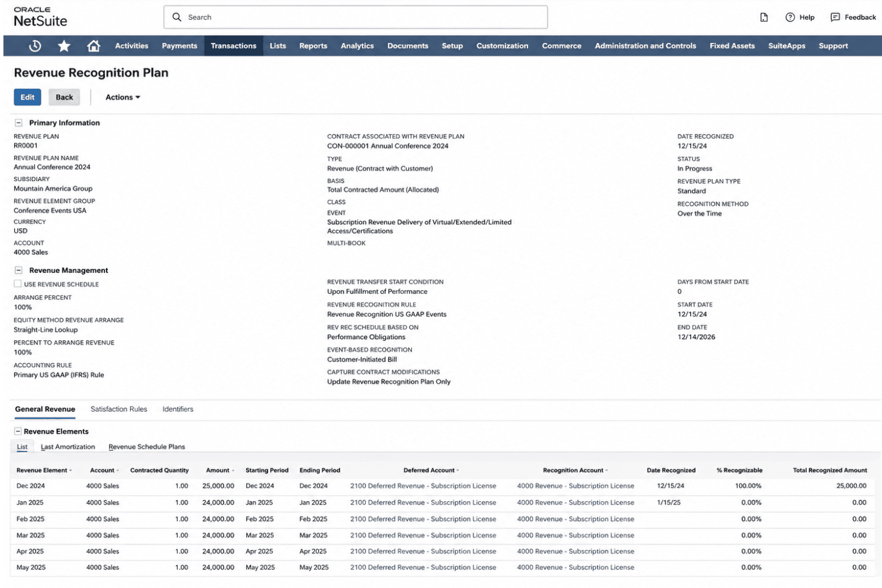Open the Fixed Assets menu
The width and height of the screenshot is (882, 588).
tap(732, 46)
